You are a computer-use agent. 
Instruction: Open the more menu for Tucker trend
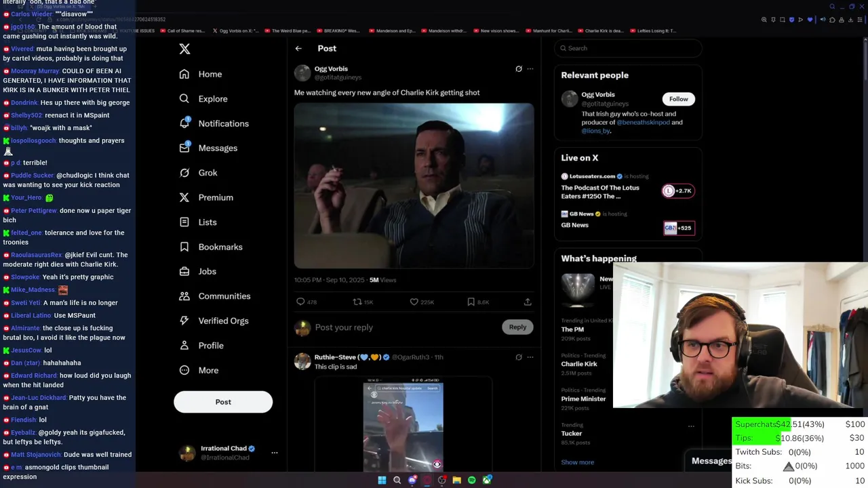point(691,426)
